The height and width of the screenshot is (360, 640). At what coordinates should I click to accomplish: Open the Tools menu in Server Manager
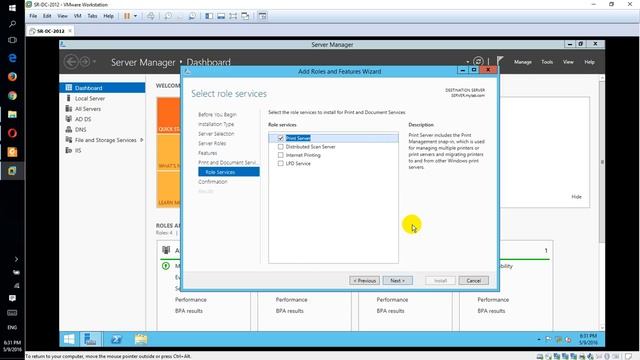pos(547,62)
